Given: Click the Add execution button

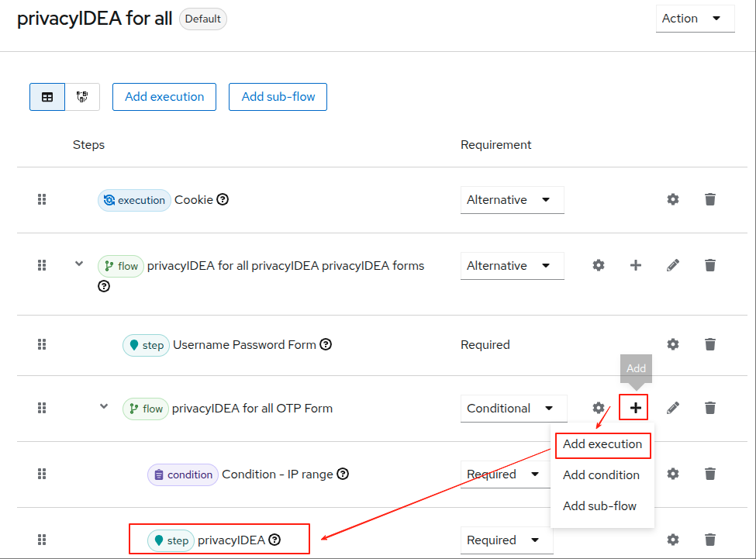Looking at the screenshot, I should point(164,97).
